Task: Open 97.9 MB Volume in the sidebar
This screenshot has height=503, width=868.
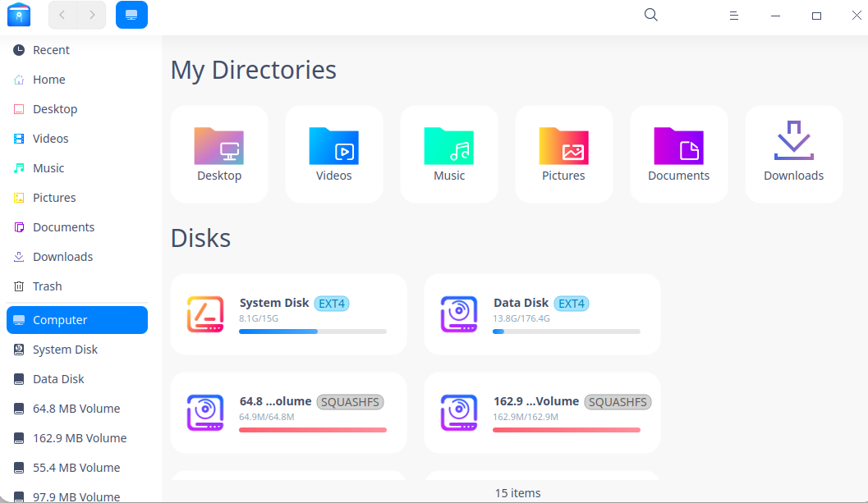Action: coord(77,496)
